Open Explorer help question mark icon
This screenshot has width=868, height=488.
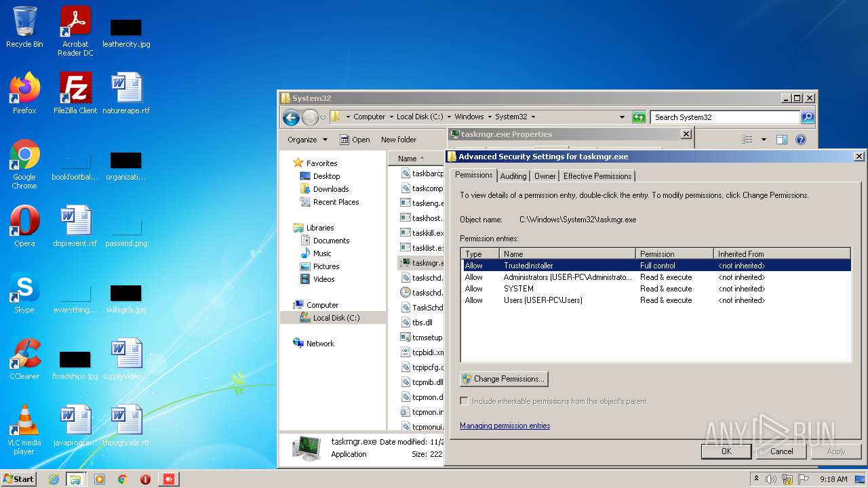pyautogui.click(x=800, y=140)
